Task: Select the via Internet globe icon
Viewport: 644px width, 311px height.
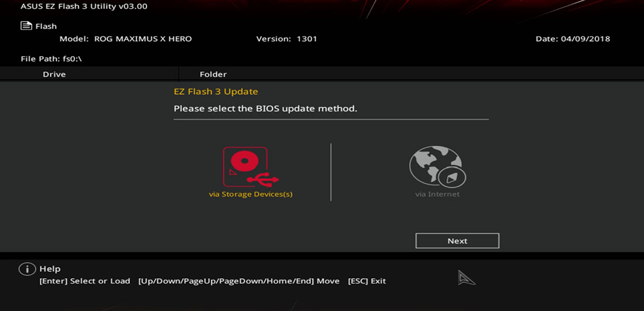Action: click(437, 166)
